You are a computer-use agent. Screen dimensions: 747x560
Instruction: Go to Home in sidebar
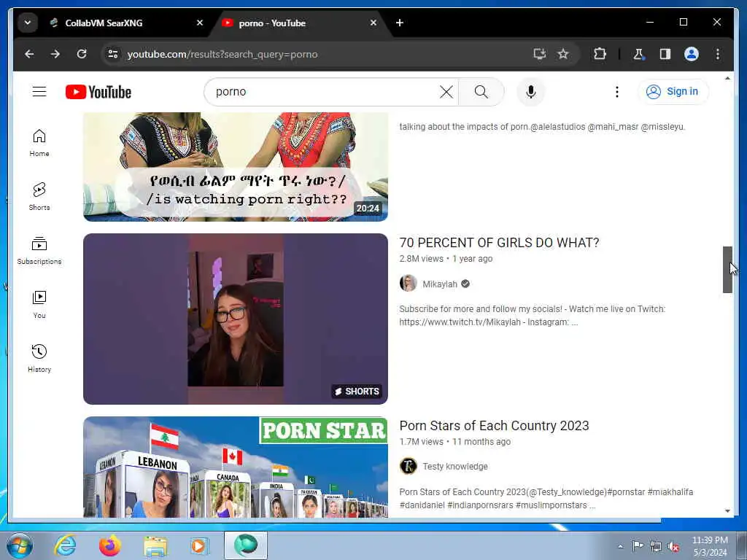[39, 143]
